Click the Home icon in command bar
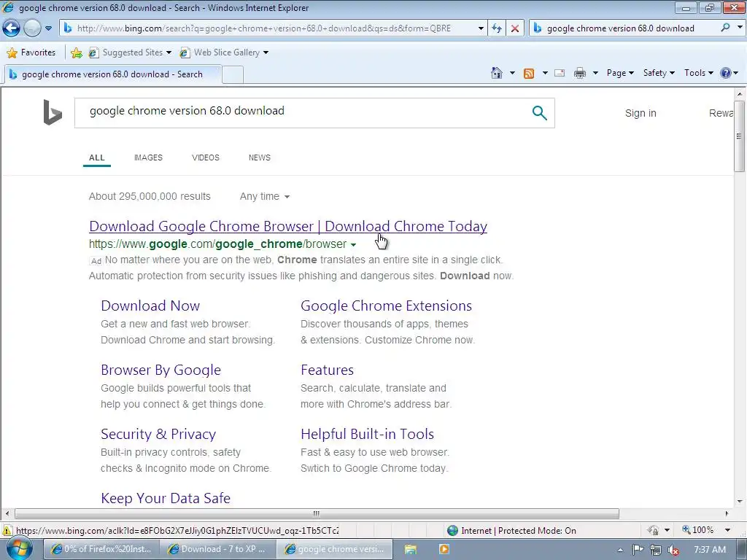 (496, 73)
